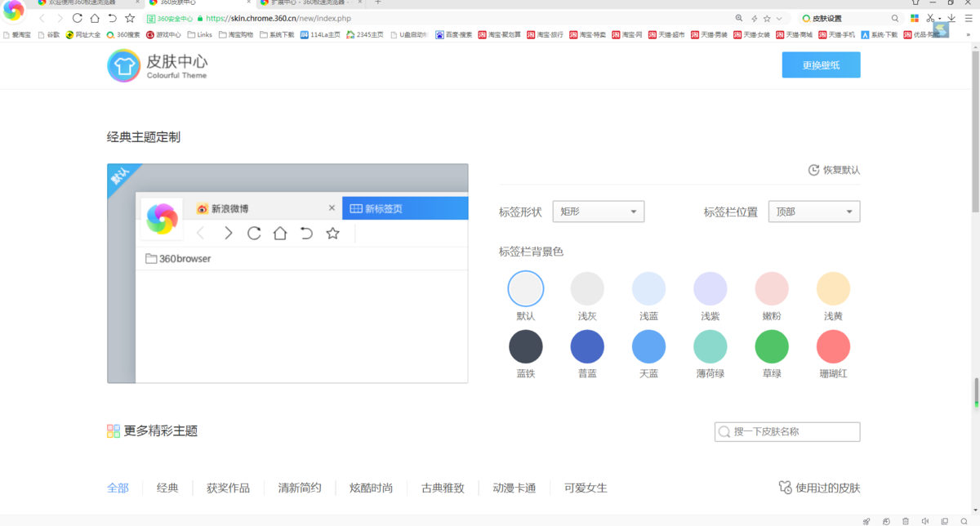Switch to the 获奖作品 category tab
980x526 pixels.
tap(228, 488)
